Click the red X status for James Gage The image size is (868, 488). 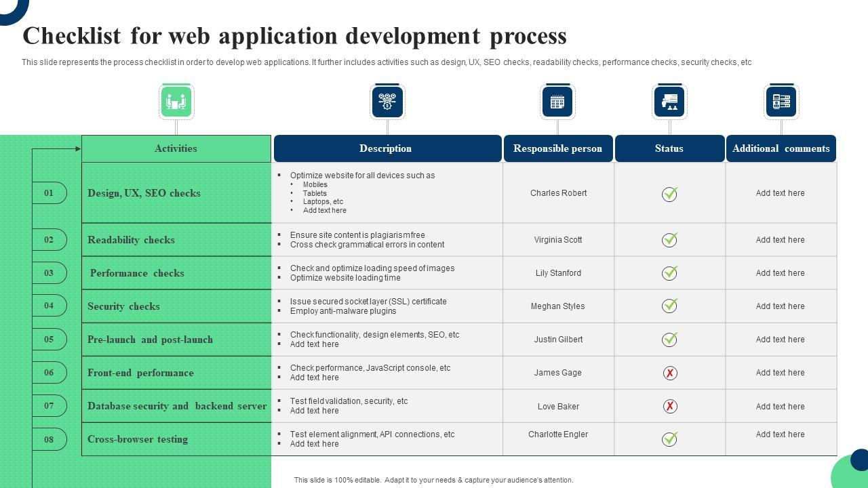[670, 373]
